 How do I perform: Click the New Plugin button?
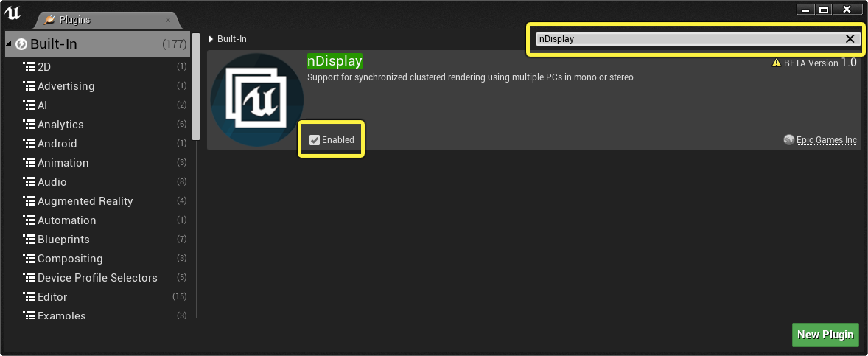click(825, 335)
